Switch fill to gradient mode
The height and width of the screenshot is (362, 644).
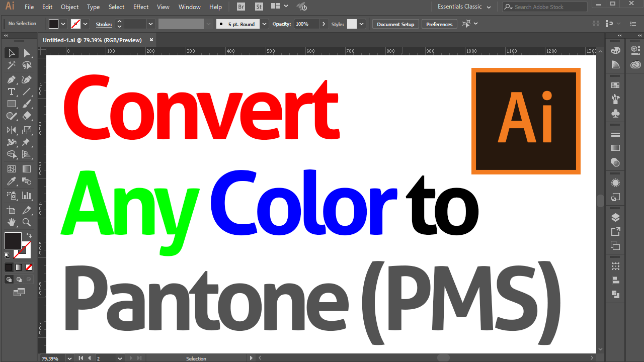click(19, 267)
